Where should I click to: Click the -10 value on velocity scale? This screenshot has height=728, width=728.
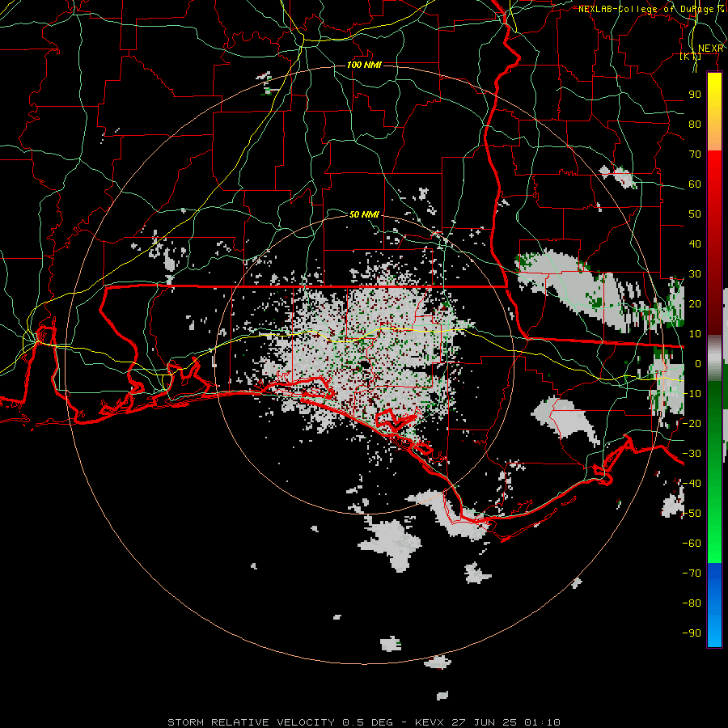tap(692, 394)
